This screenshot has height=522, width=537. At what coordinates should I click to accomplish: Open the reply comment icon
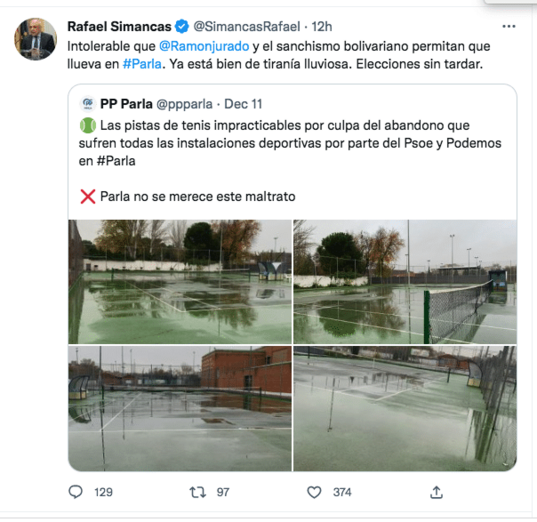click(x=75, y=492)
